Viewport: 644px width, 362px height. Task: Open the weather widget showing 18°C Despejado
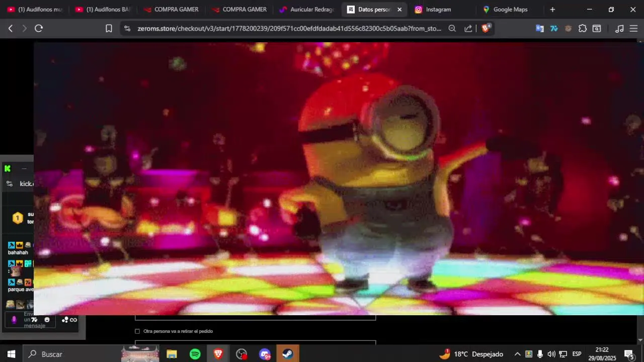[x=471, y=354]
